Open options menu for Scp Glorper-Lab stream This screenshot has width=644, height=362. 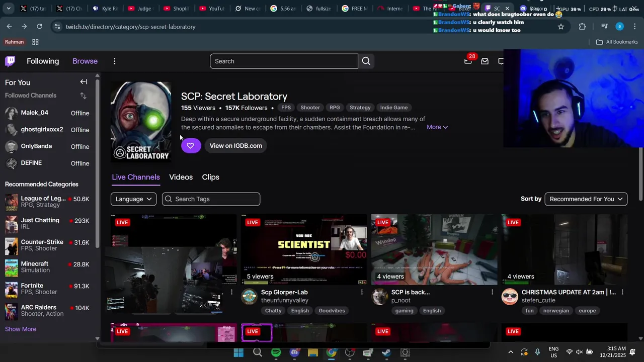(x=361, y=292)
